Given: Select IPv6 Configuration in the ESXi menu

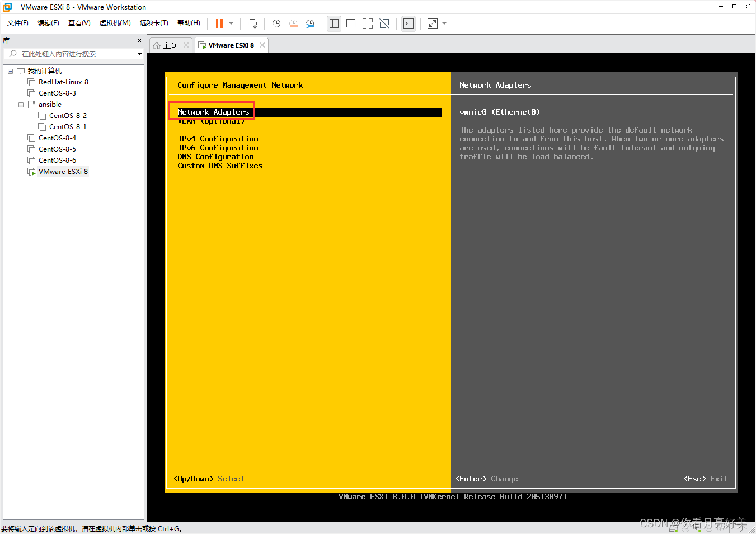Looking at the screenshot, I should pyautogui.click(x=218, y=148).
